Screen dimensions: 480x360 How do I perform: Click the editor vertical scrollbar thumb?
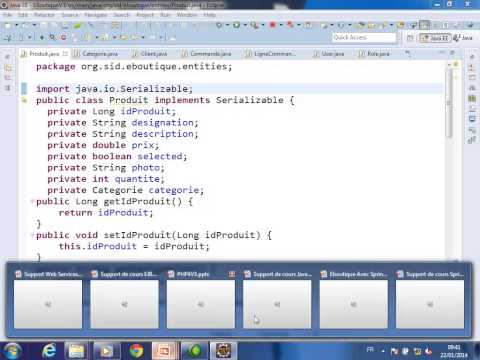click(x=449, y=103)
